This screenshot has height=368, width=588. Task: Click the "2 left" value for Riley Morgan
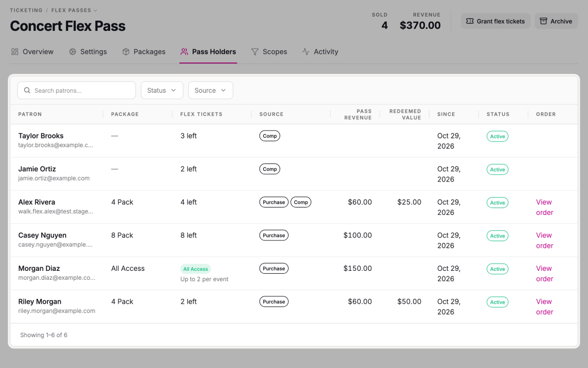pyautogui.click(x=189, y=301)
